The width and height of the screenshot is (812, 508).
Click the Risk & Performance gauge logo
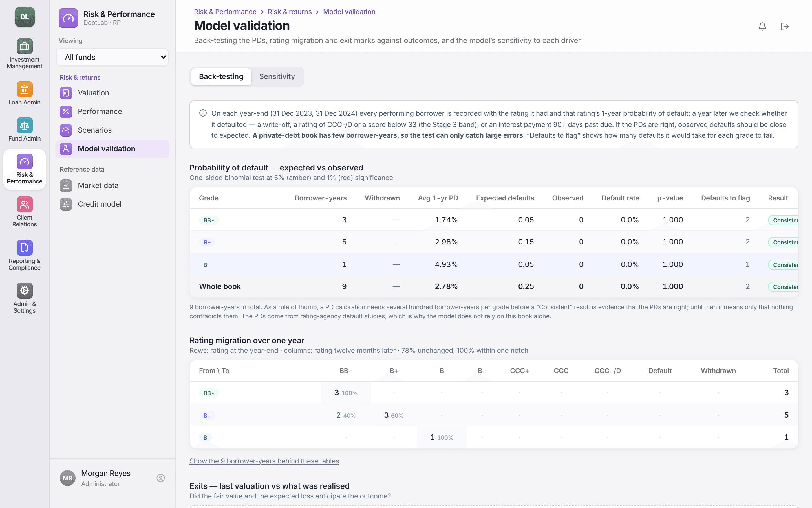pos(68,18)
